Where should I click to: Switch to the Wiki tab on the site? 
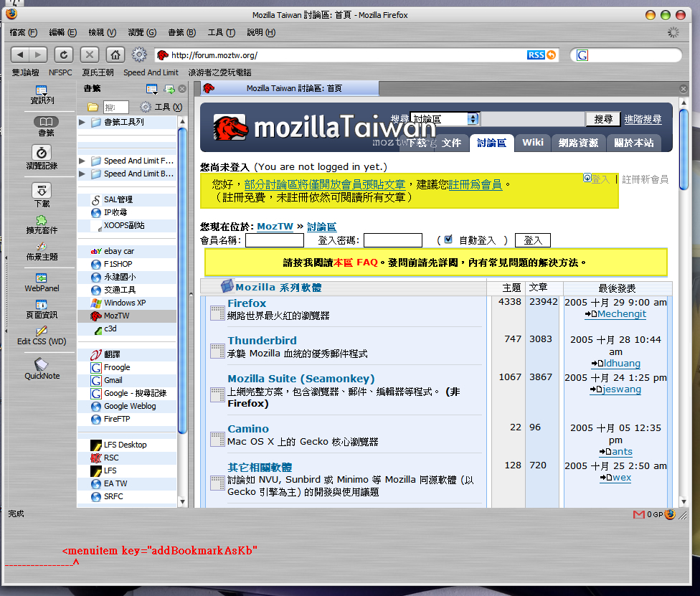pos(532,143)
